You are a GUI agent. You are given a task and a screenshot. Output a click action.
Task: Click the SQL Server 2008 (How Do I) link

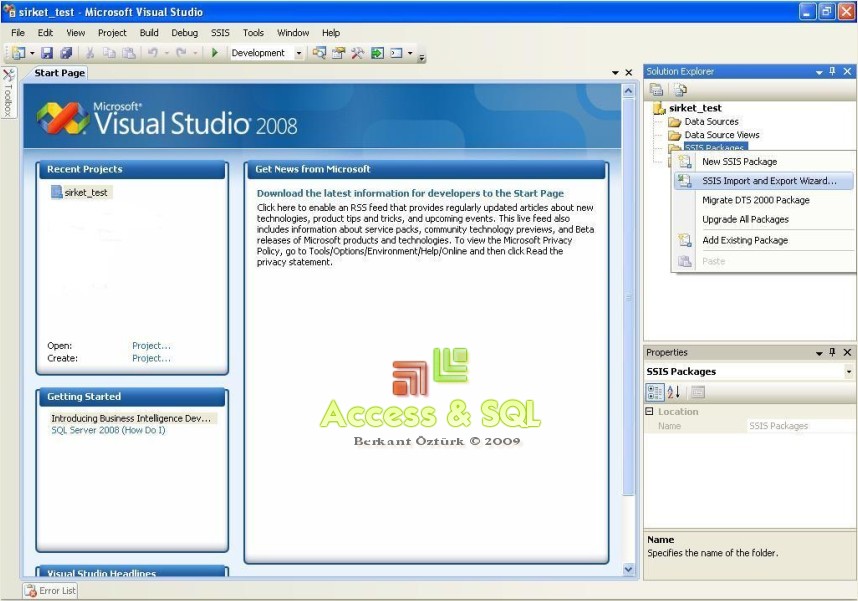(108, 430)
